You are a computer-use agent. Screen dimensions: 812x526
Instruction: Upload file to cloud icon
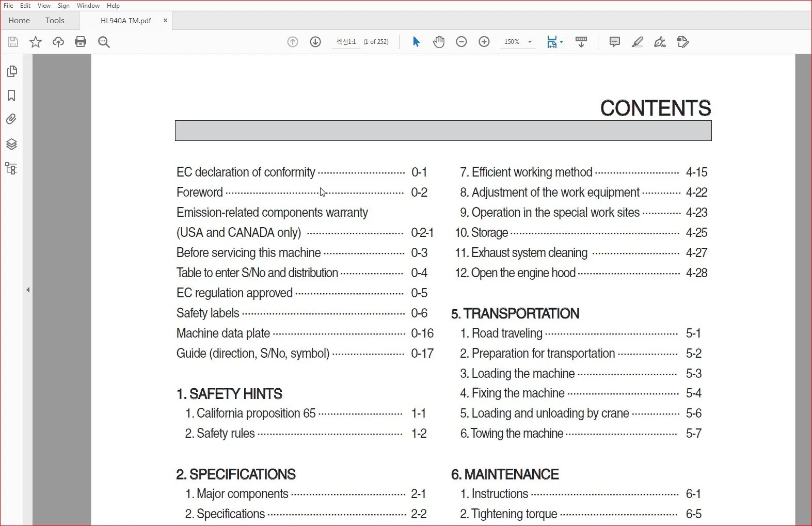(x=58, y=42)
